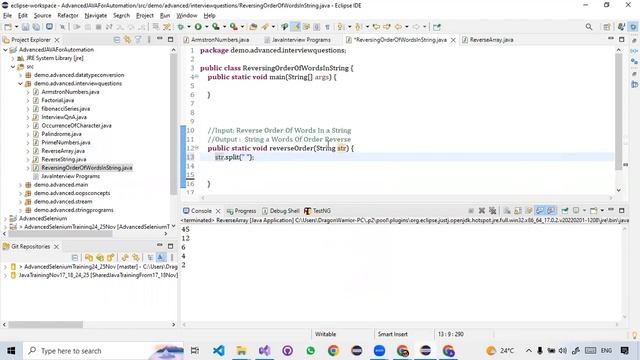Image resolution: width=640 pixels, height=360 pixels.
Task: Expand demo.advanced.main package
Action: (20, 185)
